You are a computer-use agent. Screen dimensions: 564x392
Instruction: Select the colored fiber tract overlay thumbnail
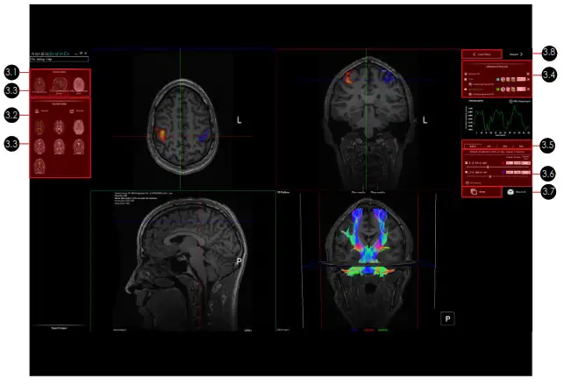coord(39,127)
